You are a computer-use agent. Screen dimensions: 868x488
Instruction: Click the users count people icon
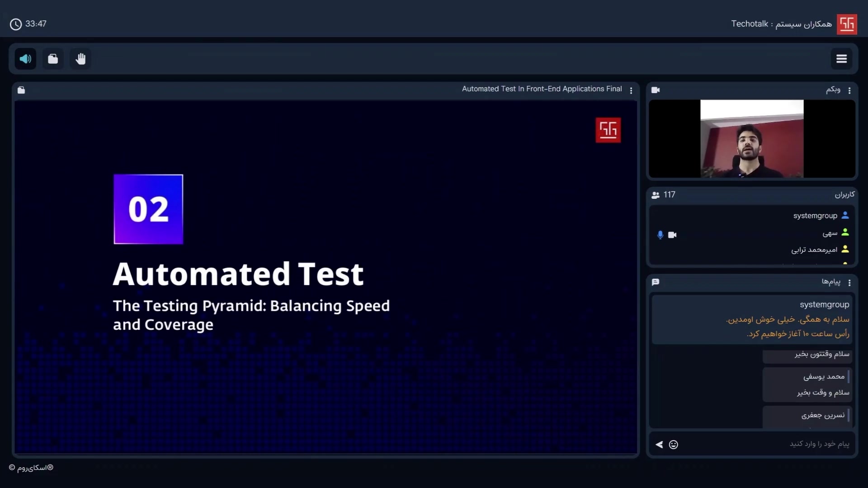click(x=656, y=195)
